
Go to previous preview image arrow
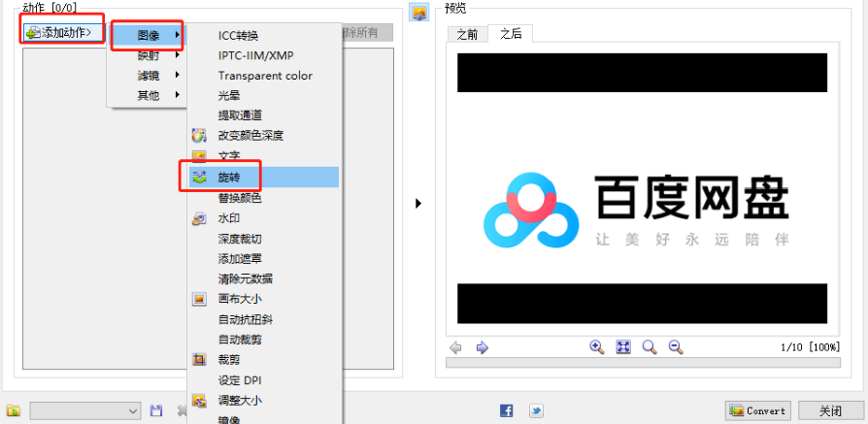[455, 347]
